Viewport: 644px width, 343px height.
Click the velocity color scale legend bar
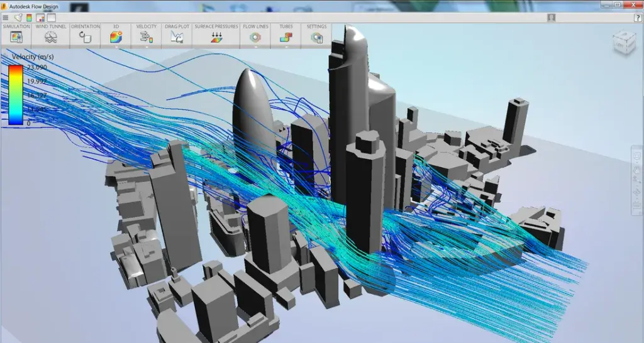tap(15, 95)
